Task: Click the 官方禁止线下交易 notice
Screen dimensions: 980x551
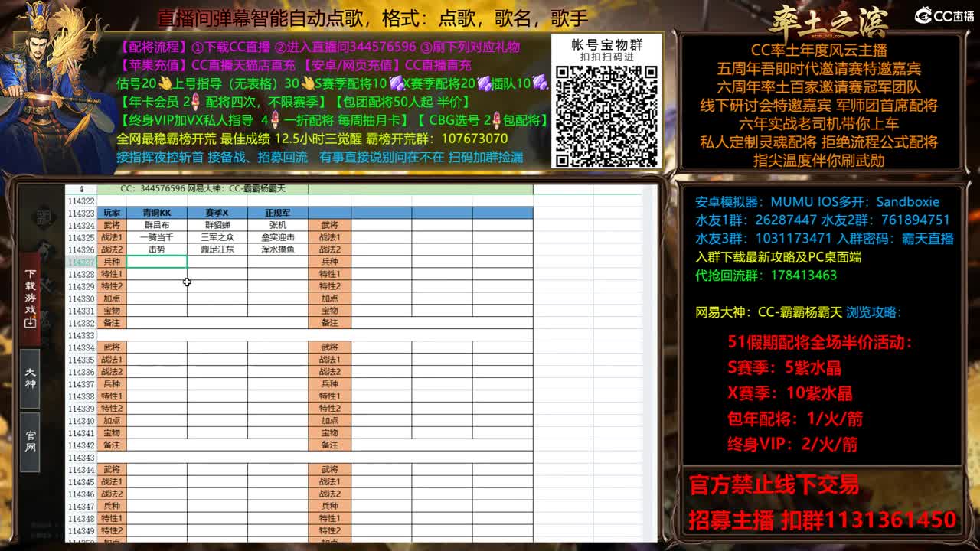Action: tap(773, 484)
